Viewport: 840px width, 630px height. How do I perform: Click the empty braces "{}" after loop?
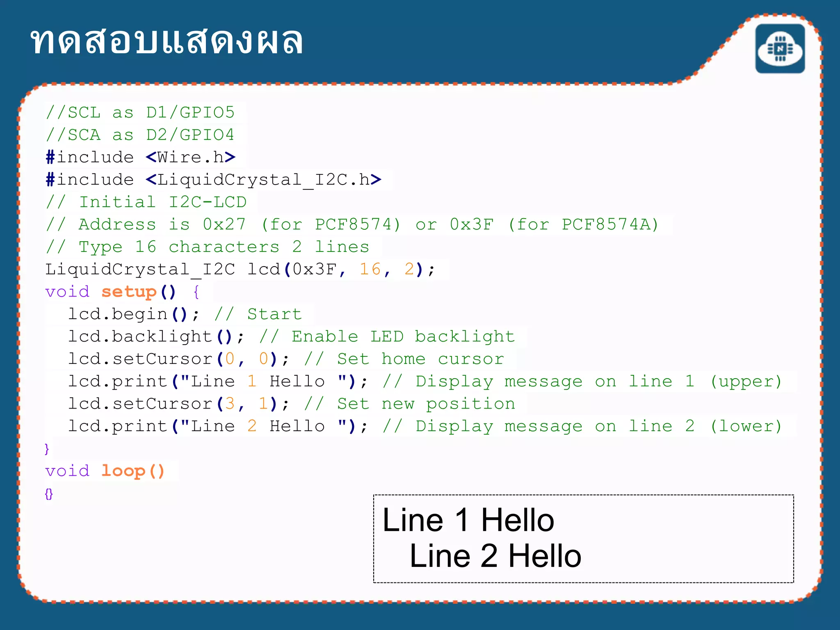click(x=49, y=494)
